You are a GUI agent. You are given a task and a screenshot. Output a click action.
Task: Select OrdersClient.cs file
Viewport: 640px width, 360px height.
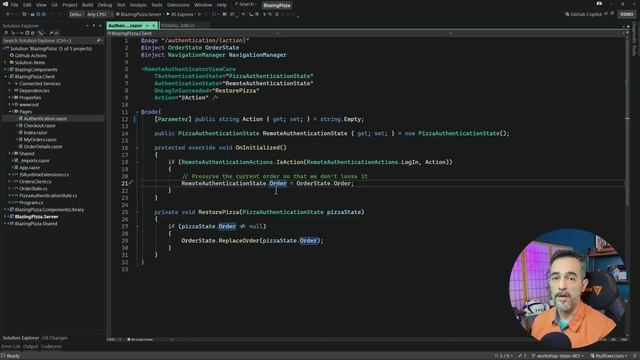[35, 182]
